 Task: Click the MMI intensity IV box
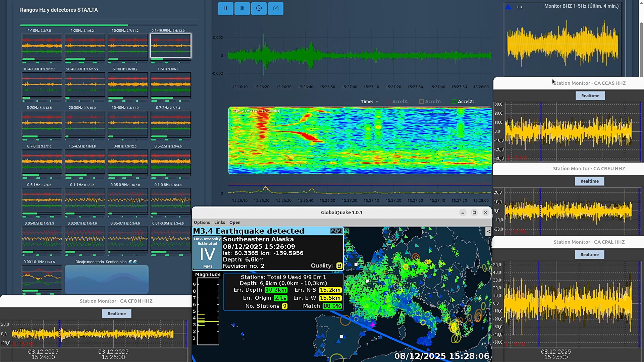(x=207, y=253)
